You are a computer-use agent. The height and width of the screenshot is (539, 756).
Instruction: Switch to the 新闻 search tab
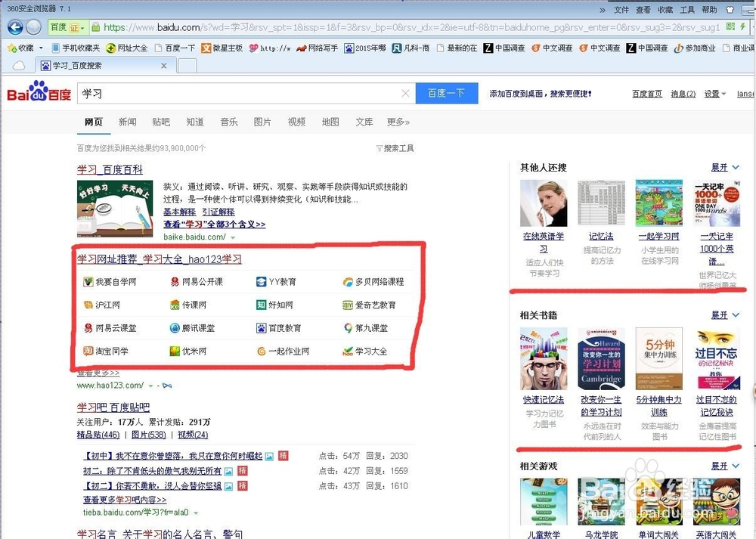click(127, 122)
